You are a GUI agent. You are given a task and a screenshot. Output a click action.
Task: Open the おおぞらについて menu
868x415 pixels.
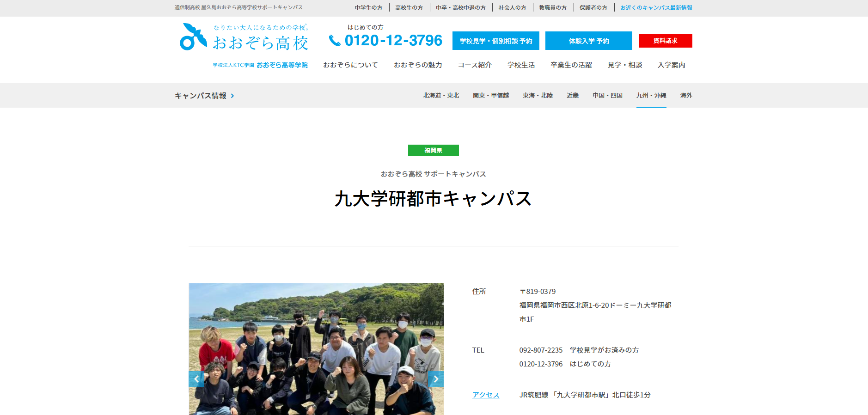coord(350,65)
